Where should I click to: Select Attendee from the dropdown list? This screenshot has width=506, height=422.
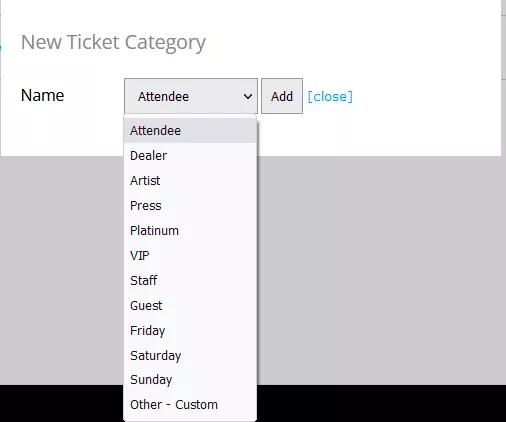click(190, 131)
